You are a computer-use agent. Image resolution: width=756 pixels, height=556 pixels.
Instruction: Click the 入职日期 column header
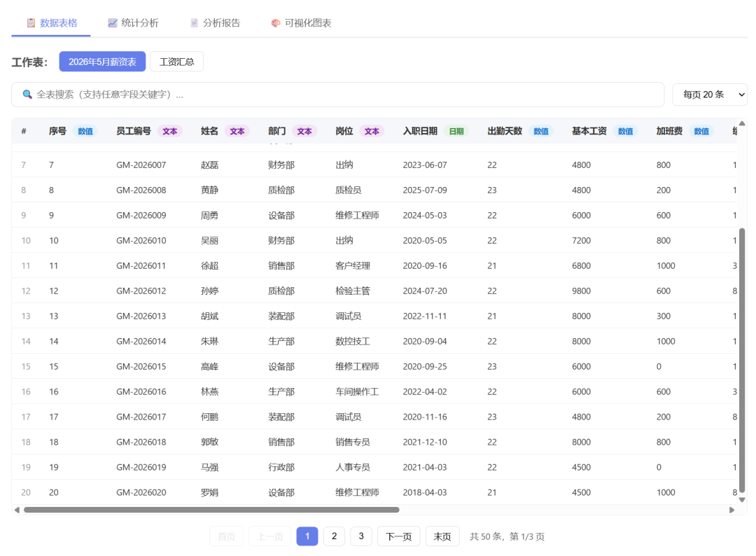[x=420, y=131]
